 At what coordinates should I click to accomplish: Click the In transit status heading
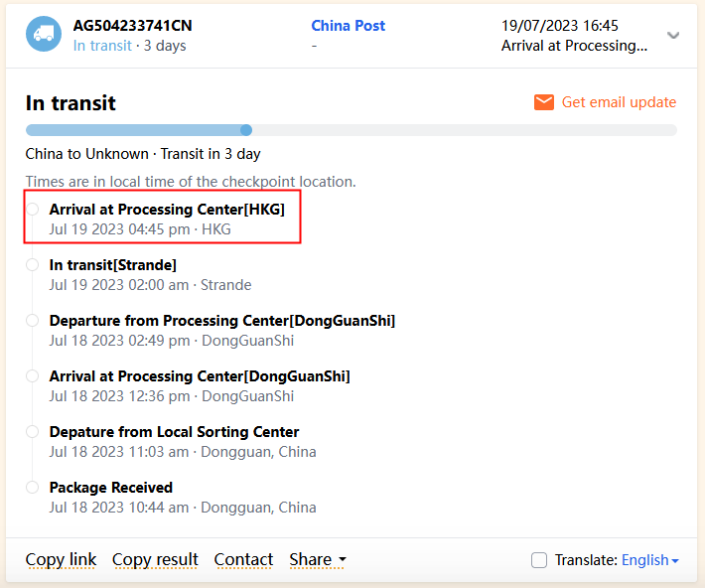pyautogui.click(x=70, y=103)
